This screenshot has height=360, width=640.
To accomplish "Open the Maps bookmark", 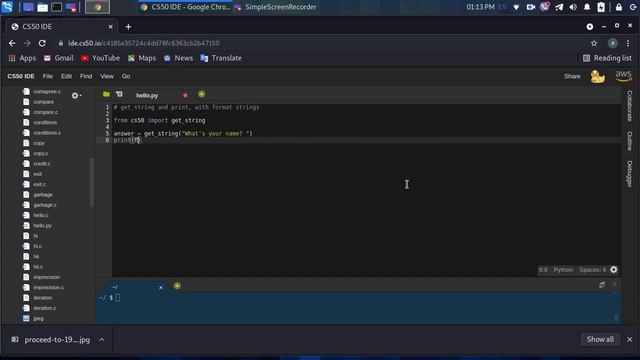I will (142, 58).
